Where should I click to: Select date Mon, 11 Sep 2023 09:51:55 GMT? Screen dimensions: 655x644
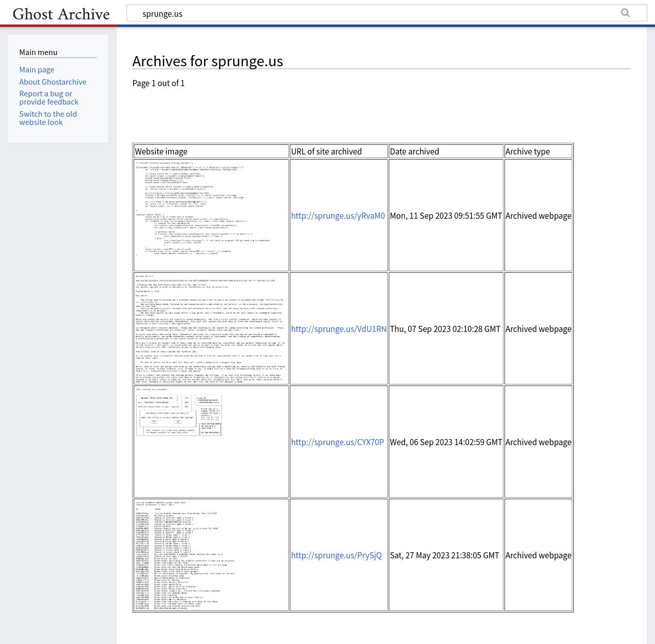tap(446, 216)
